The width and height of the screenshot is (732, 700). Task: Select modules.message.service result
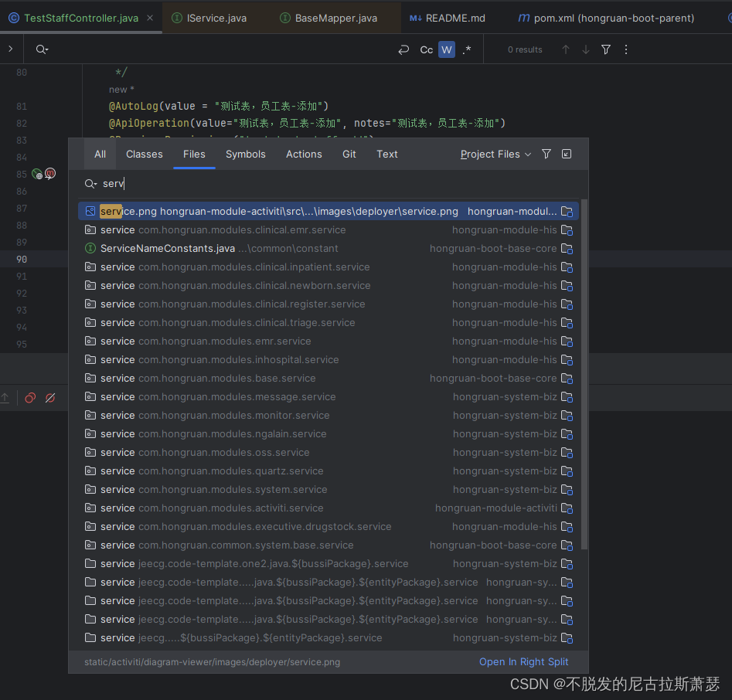329,396
